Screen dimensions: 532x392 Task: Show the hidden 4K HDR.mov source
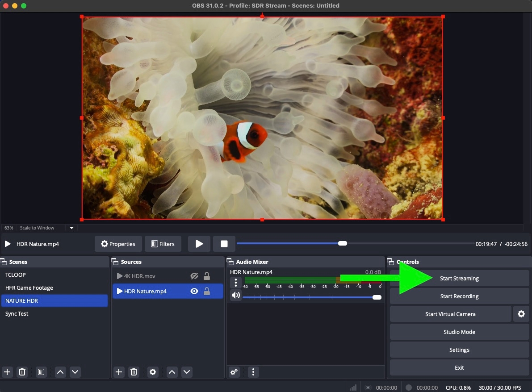(x=194, y=276)
